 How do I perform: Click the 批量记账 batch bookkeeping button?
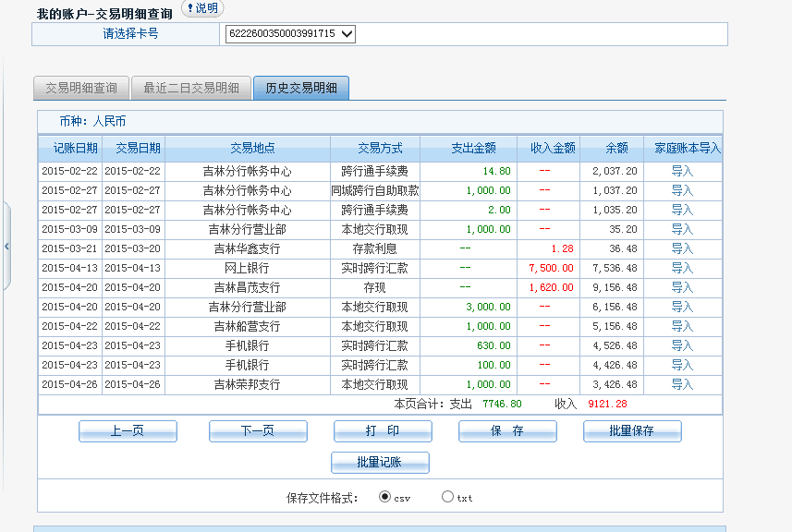tap(380, 463)
